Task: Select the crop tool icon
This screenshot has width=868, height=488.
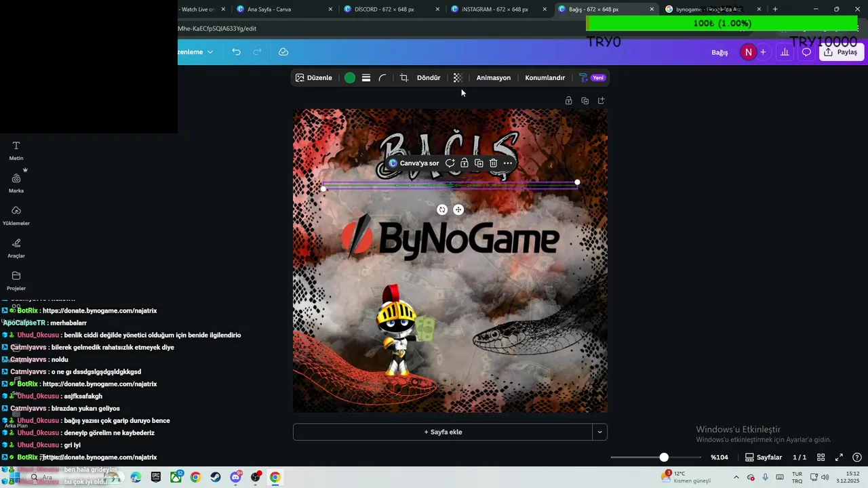Action: click(404, 78)
